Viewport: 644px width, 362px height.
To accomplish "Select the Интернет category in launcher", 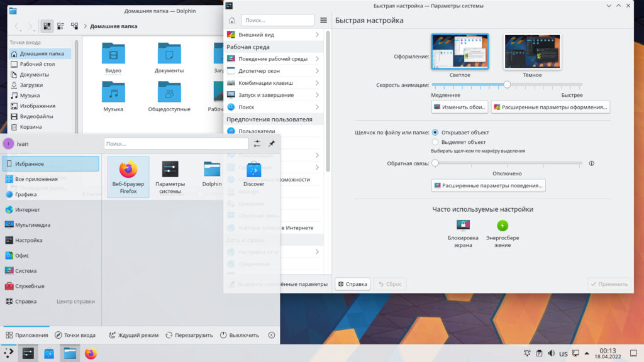I will pos(27,210).
